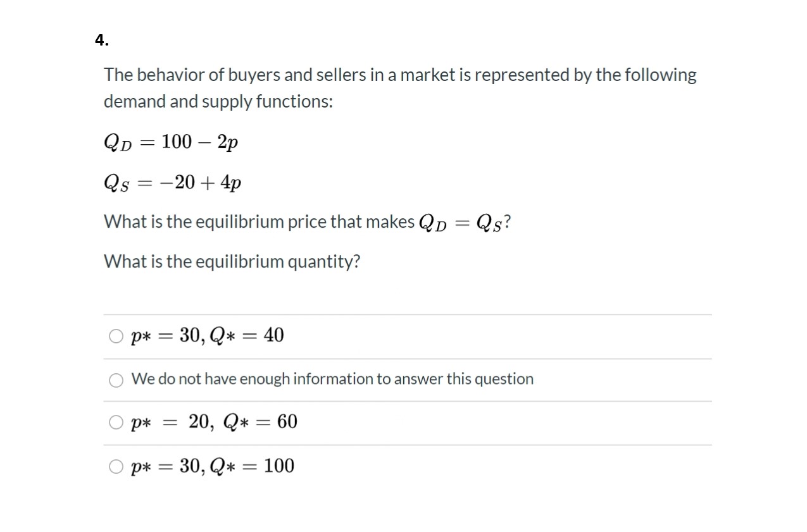The height and width of the screenshot is (532, 807).
Task: Click the value 100 in the last option
Action: pos(279,466)
